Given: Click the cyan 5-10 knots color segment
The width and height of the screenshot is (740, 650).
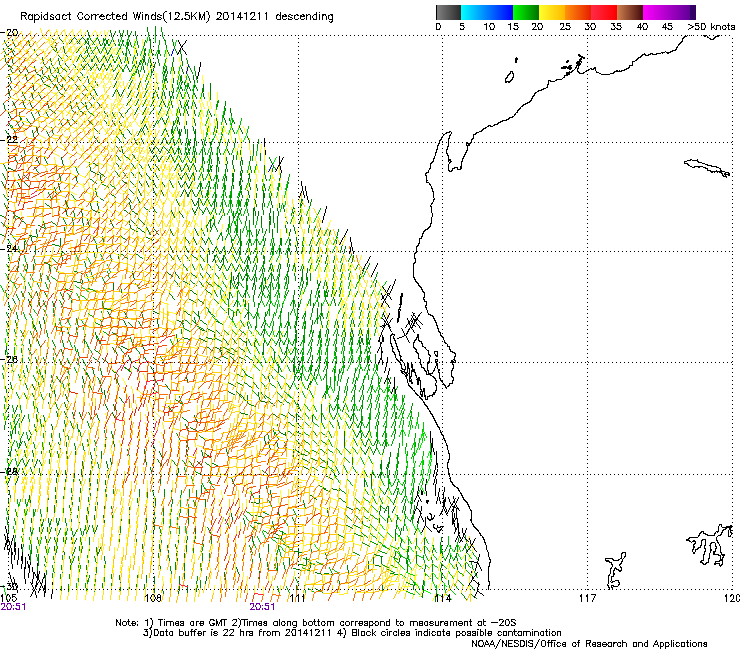Looking at the screenshot, I should 474,12.
